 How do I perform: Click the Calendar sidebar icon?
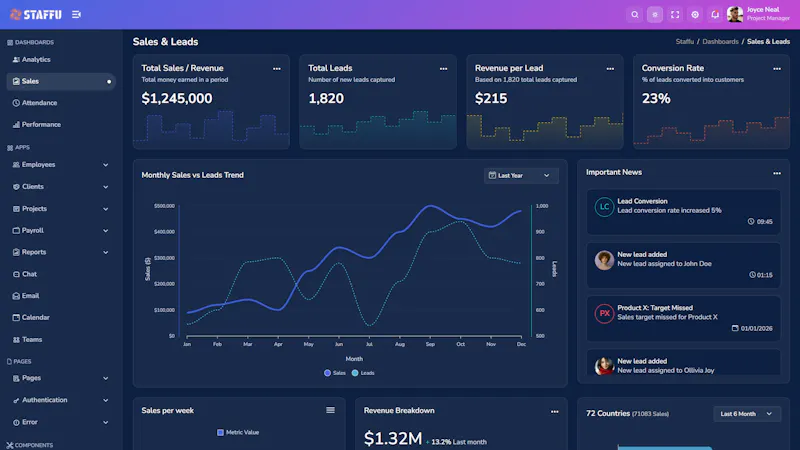click(16, 317)
